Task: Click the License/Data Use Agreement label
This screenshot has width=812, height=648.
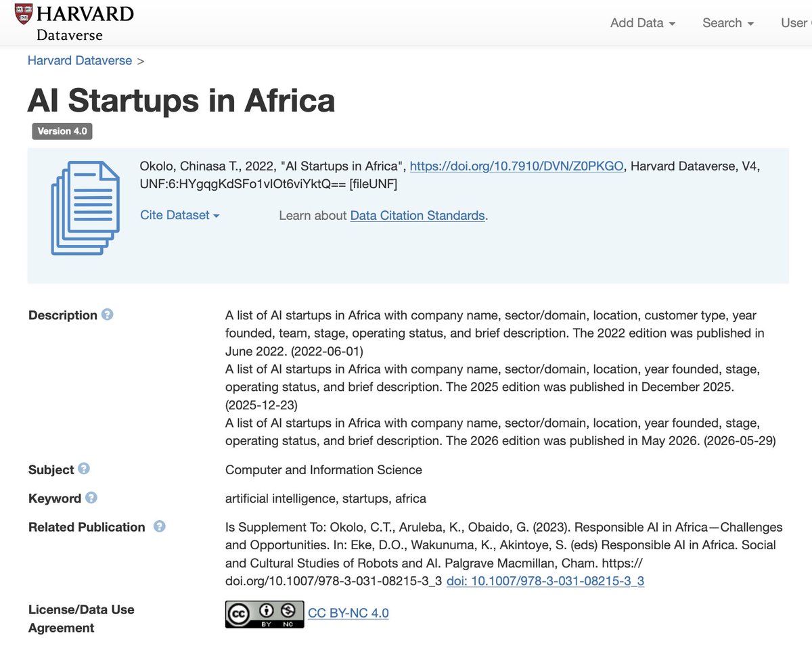Action: pyautogui.click(x=81, y=618)
